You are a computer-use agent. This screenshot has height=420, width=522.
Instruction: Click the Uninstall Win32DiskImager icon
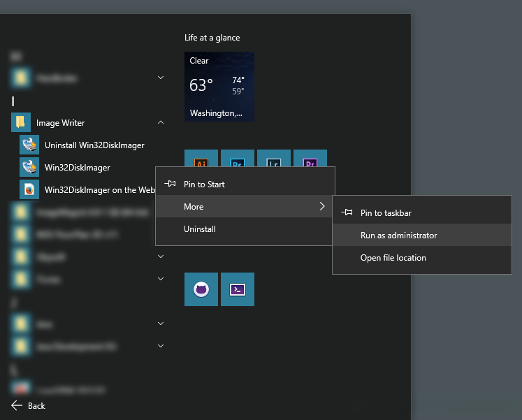(x=29, y=145)
